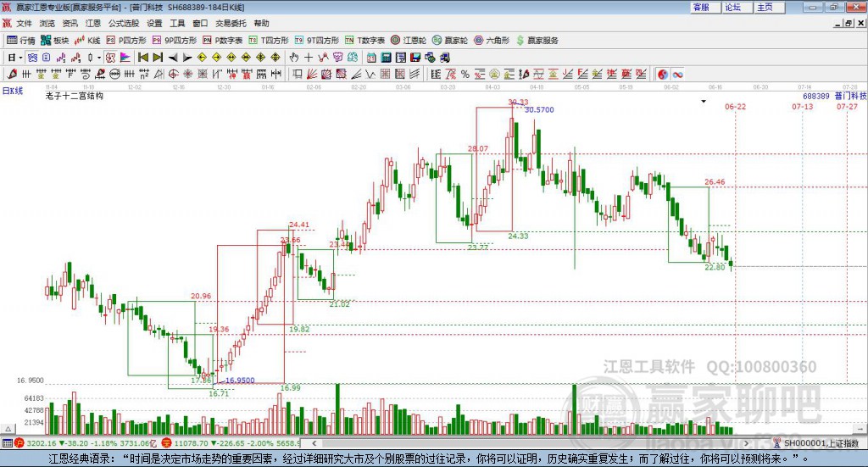Open the T数字表 time number table
Viewport: 868px width, 467px height.
click(x=364, y=41)
